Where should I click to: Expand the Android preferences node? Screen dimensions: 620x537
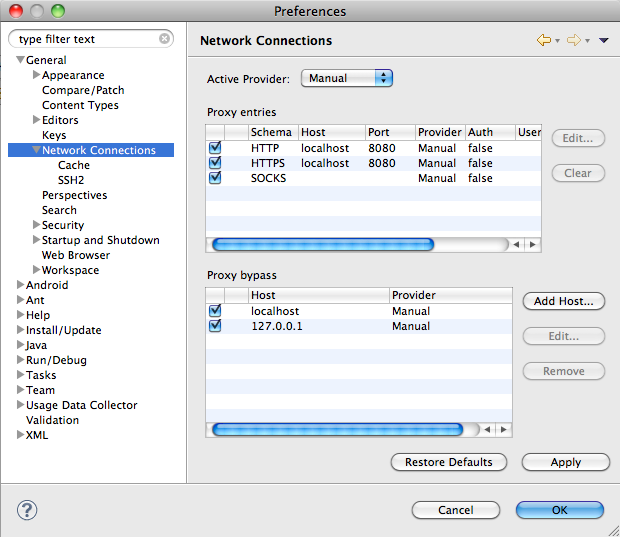click(21, 284)
